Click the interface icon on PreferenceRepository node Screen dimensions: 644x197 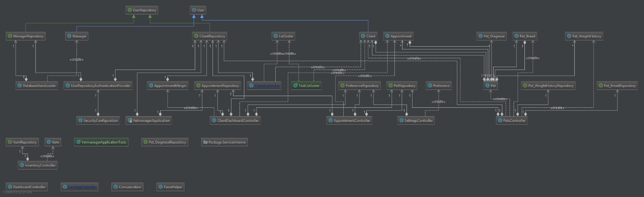tap(342, 86)
